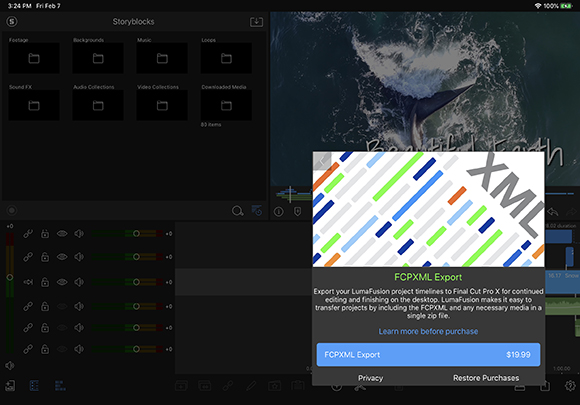Toggle master mute speaker below the meter
580x405 pixels.
pyautogui.click(x=10, y=365)
